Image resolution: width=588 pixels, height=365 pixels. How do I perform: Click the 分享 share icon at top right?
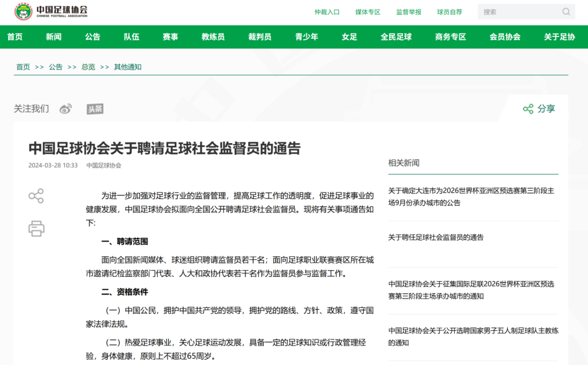[528, 109]
